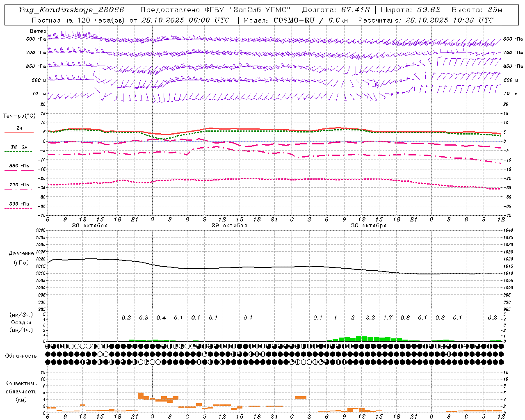Screen dimensions: 525x420
Task: Click the 0.4 precipitation value
Action: click(x=161, y=318)
